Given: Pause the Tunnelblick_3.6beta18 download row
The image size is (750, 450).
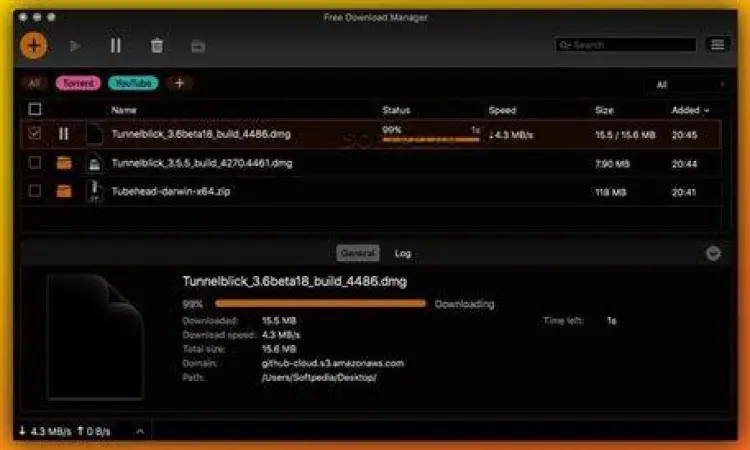Looking at the screenshot, I should tap(63, 134).
